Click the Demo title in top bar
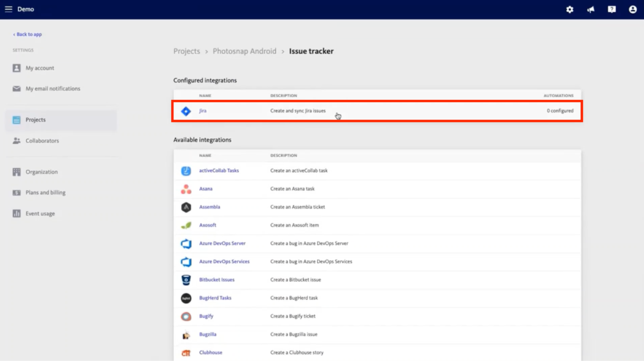Screen dimensions: 644x361 pos(26,9)
